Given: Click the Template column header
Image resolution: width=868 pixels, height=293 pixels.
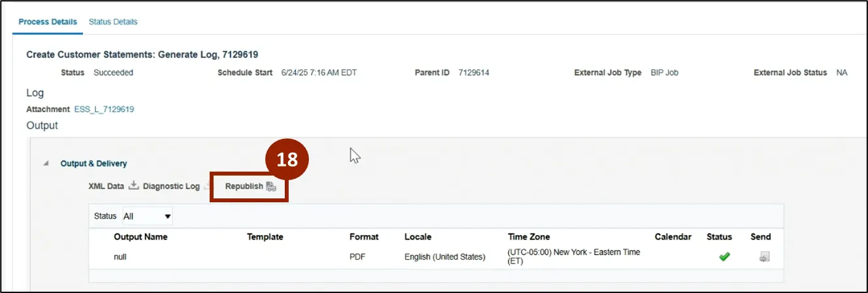Looking at the screenshot, I should click(265, 237).
